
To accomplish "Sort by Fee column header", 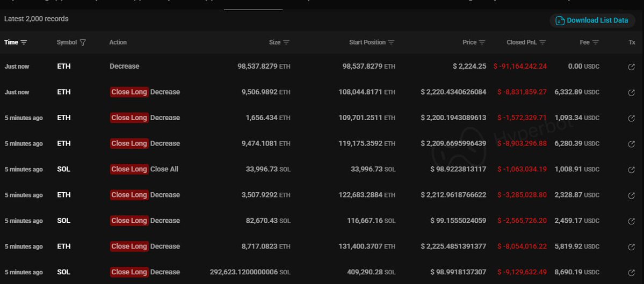I will point(589,42).
